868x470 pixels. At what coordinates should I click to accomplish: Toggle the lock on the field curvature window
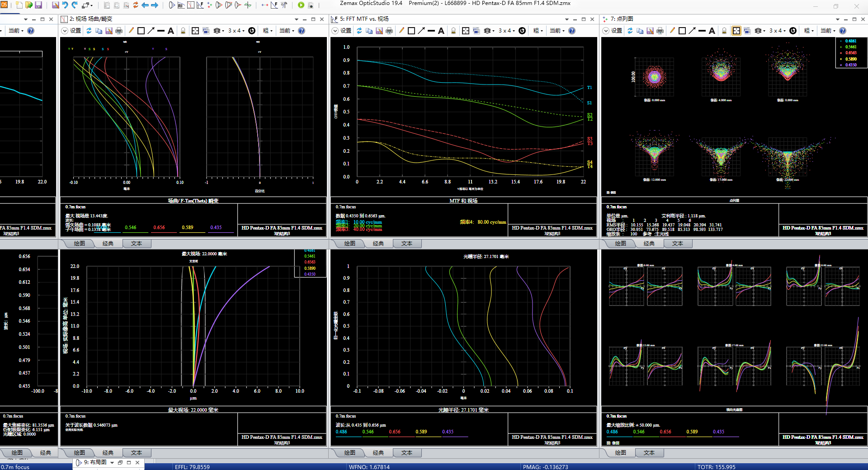point(183,31)
